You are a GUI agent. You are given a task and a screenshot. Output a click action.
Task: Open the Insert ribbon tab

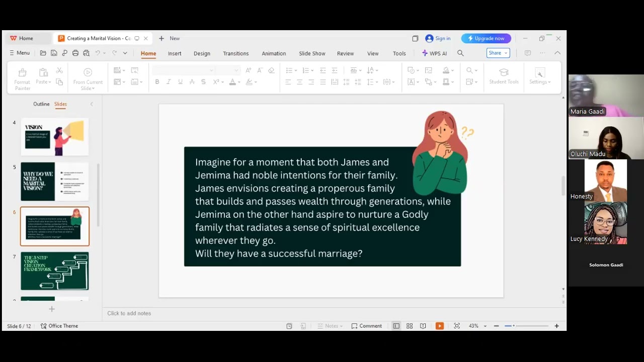[175, 53]
